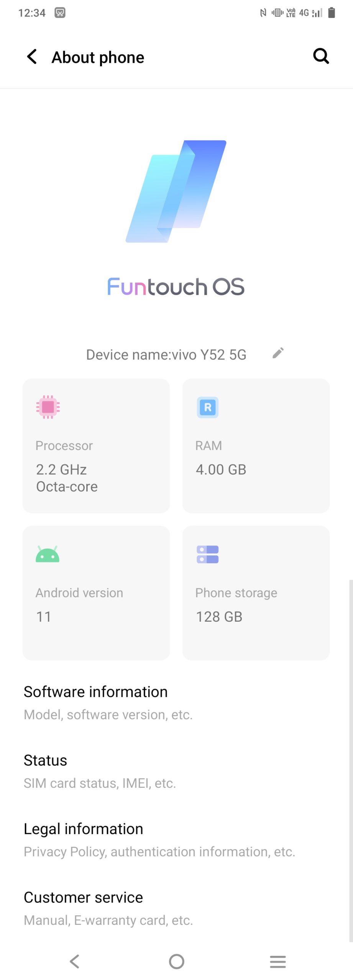Tap the blue RAM icon
353x980 pixels.
coord(208,407)
